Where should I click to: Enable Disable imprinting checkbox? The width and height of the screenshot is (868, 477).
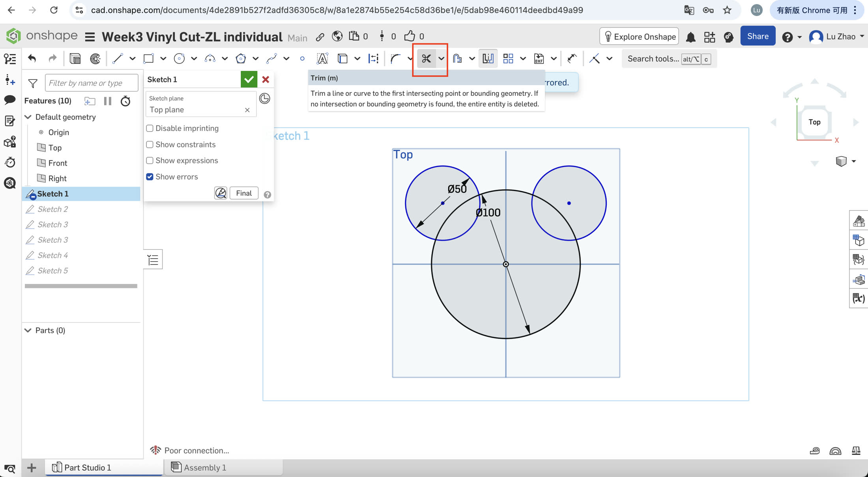(150, 128)
